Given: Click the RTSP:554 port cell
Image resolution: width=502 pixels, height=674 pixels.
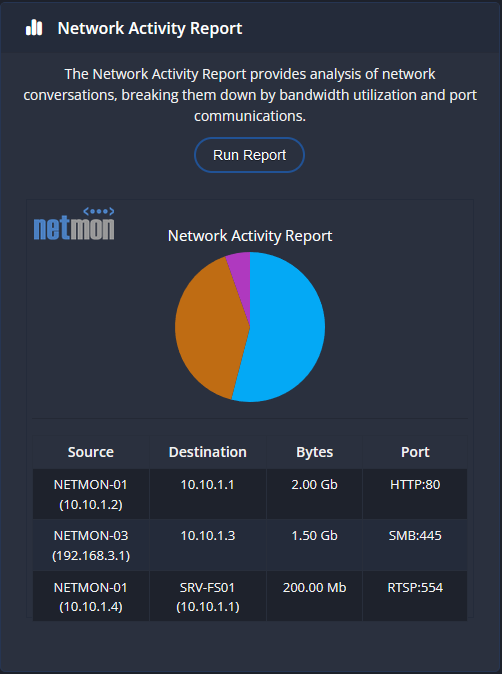Looking at the screenshot, I should [x=415, y=596].
